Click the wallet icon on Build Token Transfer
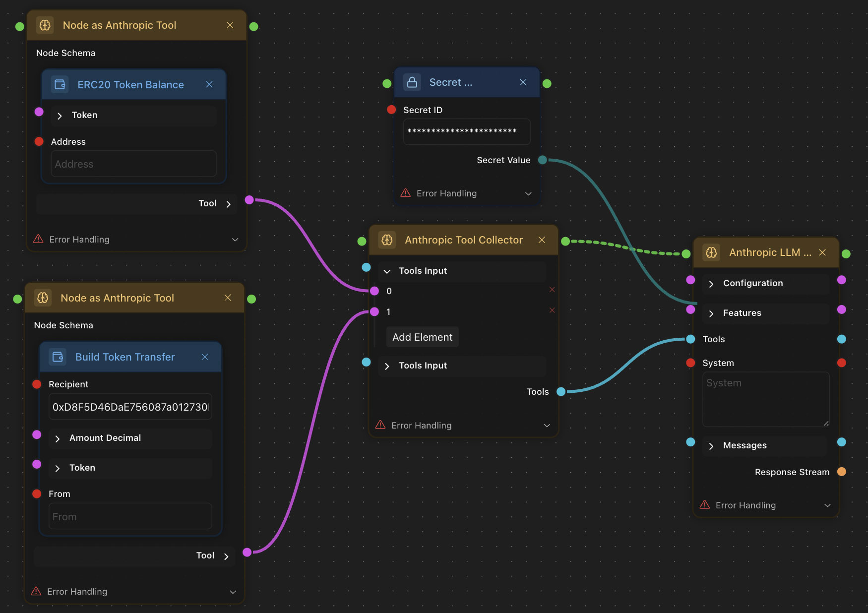Image resolution: width=868 pixels, height=613 pixels. pyautogui.click(x=58, y=357)
